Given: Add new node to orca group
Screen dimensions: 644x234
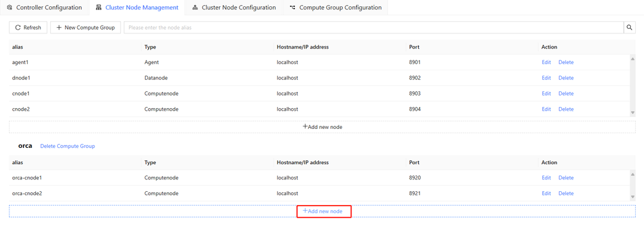Looking at the screenshot, I should click(x=323, y=211).
